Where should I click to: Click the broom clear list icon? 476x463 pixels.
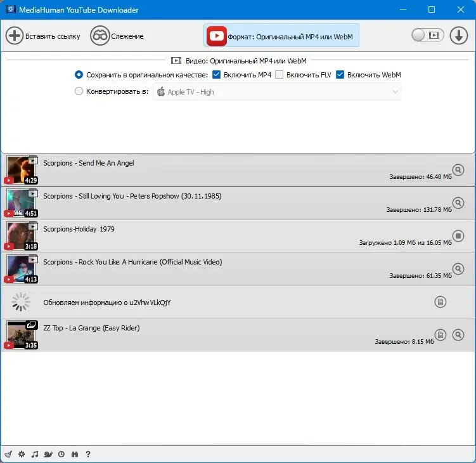coord(8,454)
